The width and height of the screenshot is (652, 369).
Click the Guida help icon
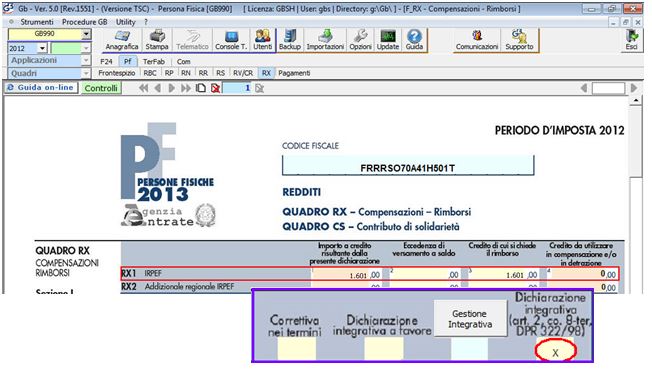(414, 40)
